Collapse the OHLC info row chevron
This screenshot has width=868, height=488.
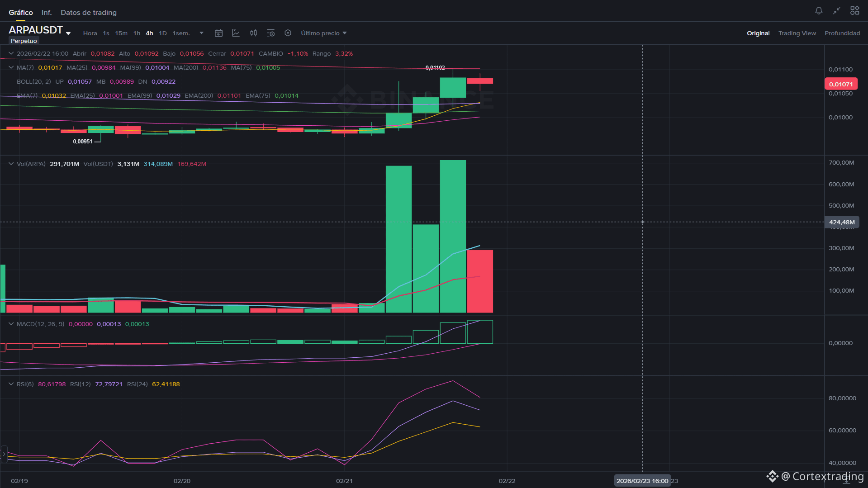(11, 53)
